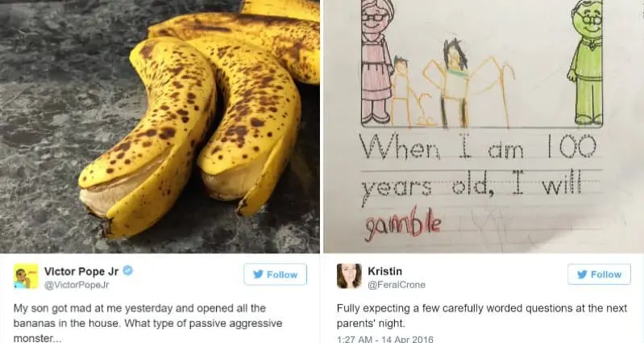Open the 14 Apr 2016 tweet timestamp
Screen dimensions: 644x343
click(384, 339)
